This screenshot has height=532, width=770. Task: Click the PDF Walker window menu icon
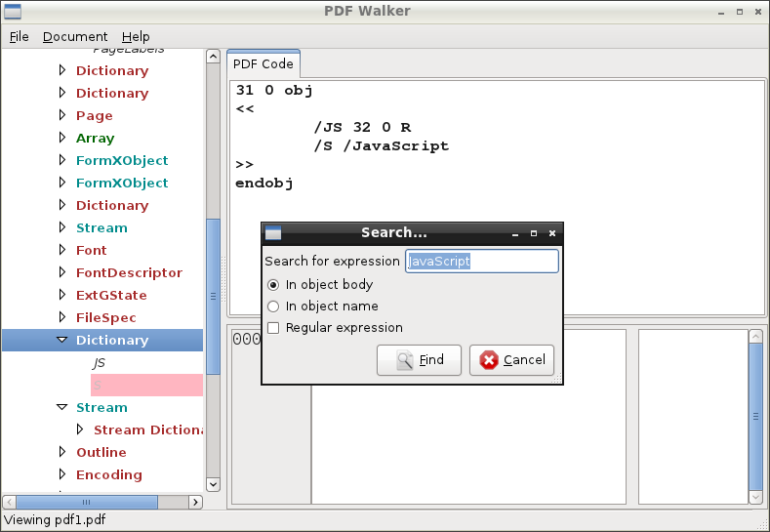pos(13,12)
